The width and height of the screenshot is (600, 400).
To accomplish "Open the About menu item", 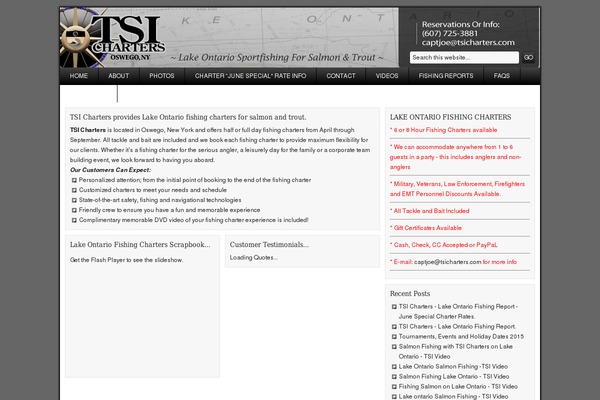I will 119,76.
